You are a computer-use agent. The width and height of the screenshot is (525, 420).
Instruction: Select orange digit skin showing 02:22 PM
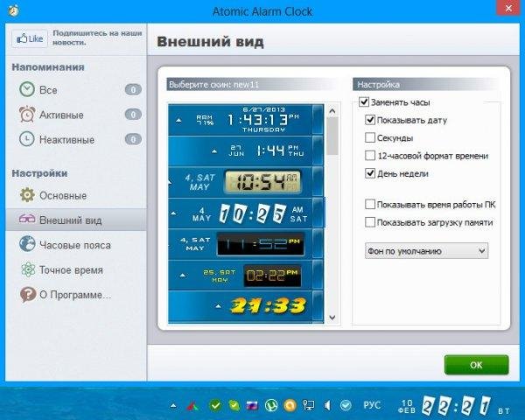tap(245, 276)
